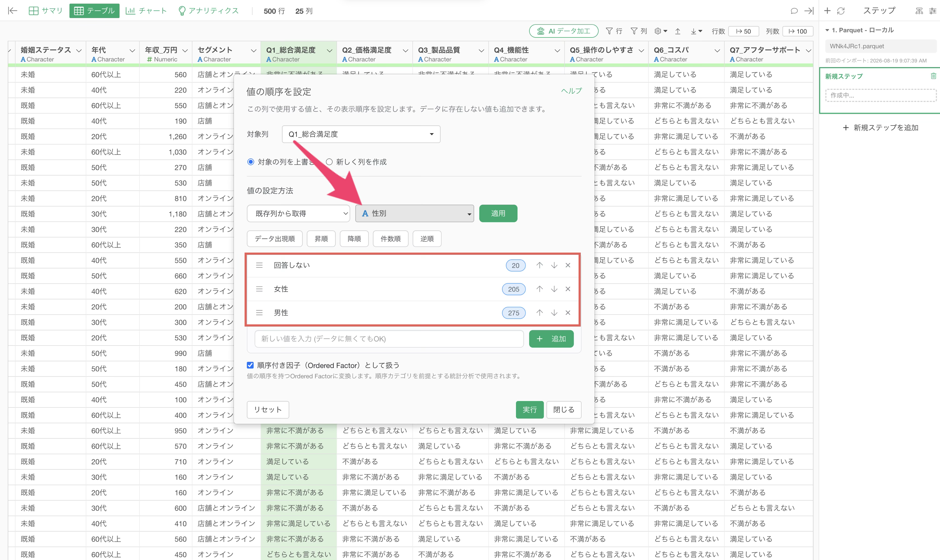Viewport: 940px width, 560px height.
Task: Open 対象列 Q1_総合満足度 dropdown
Action: click(x=361, y=134)
